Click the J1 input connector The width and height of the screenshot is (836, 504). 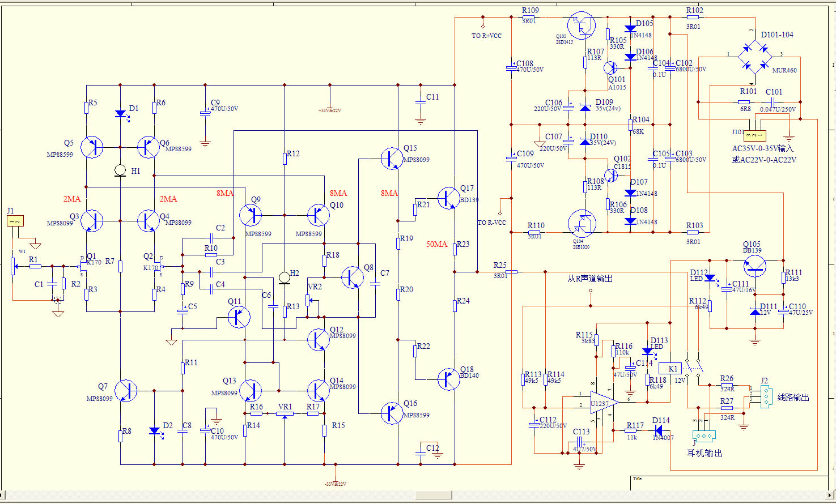[15, 221]
